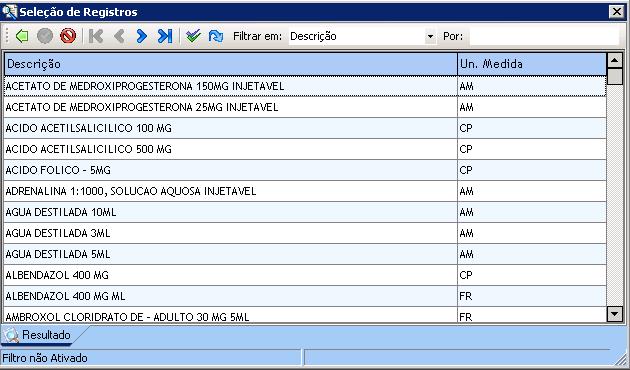Screen dimensions: 630x370
Task: Click AM unit of AGUA DESTILADA 5ML
Action: (x=466, y=254)
